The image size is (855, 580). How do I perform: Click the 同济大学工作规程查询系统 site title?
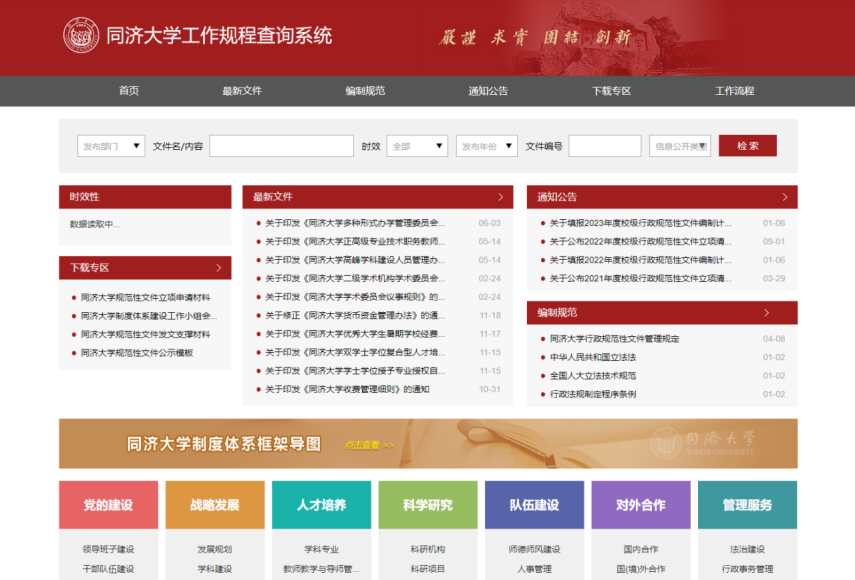coord(219,35)
